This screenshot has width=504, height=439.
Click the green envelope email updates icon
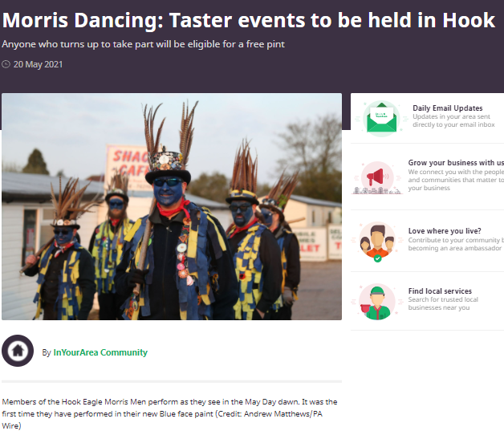pos(381,118)
